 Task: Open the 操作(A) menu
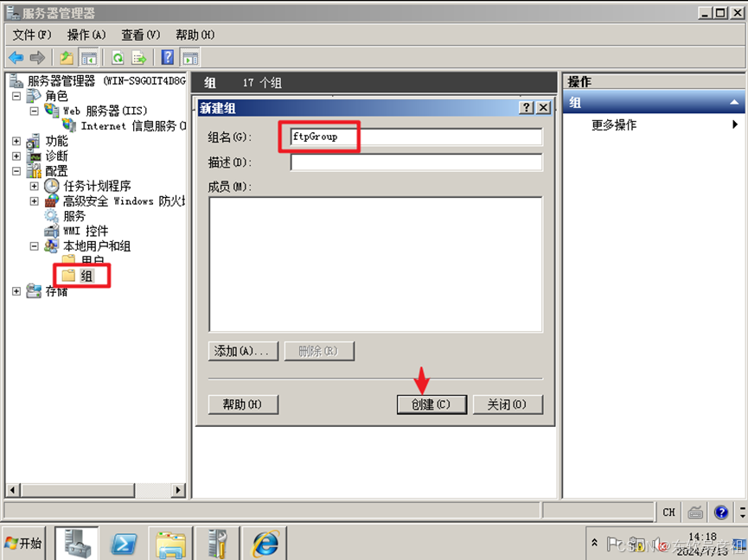pos(86,35)
